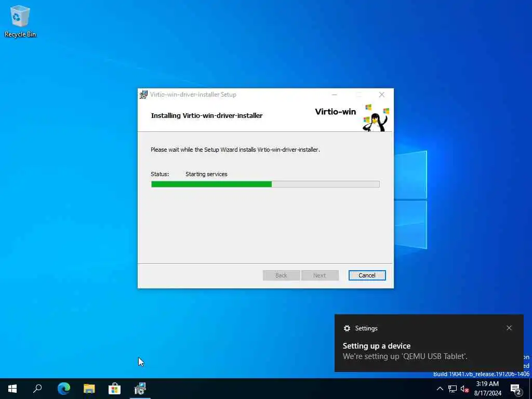
Task: Click the installation progress bar
Action: (x=265, y=184)
